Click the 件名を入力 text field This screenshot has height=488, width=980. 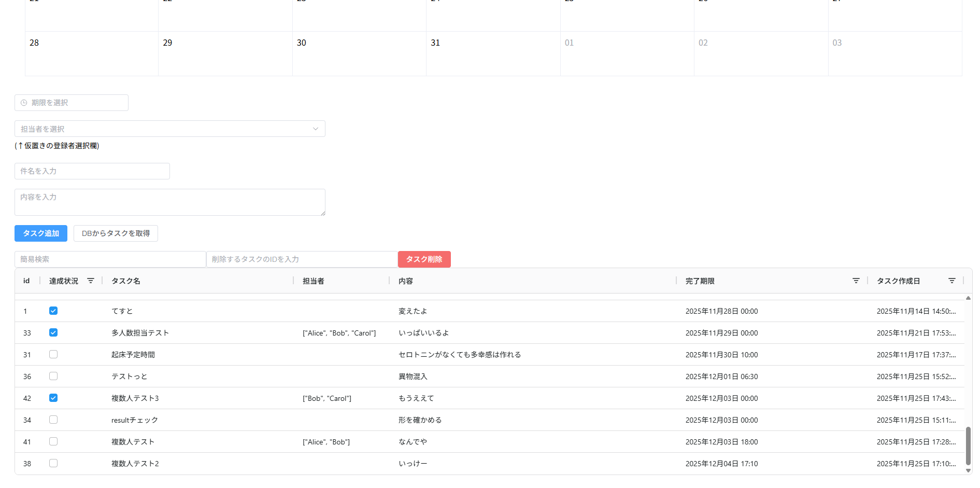[x=92, y=171]
